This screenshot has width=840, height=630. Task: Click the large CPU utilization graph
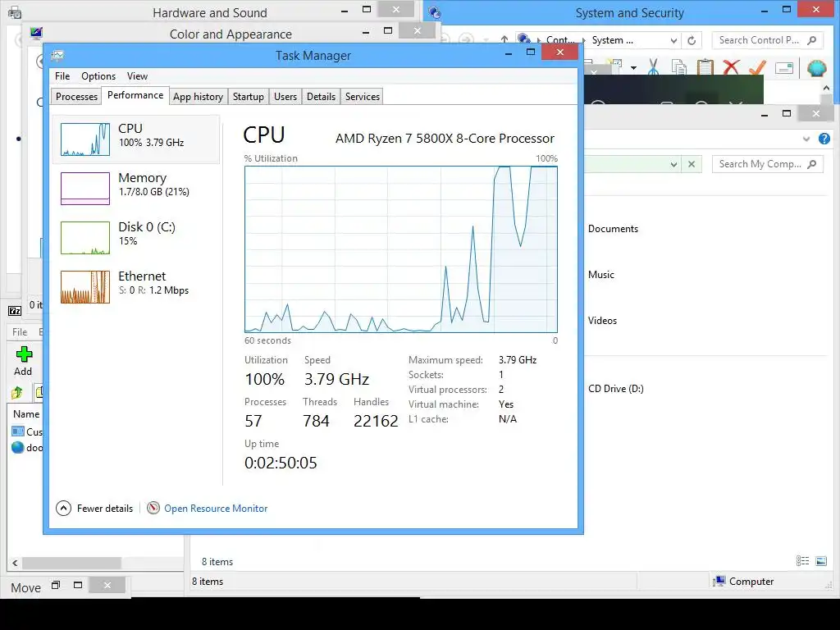click(400, 249)
